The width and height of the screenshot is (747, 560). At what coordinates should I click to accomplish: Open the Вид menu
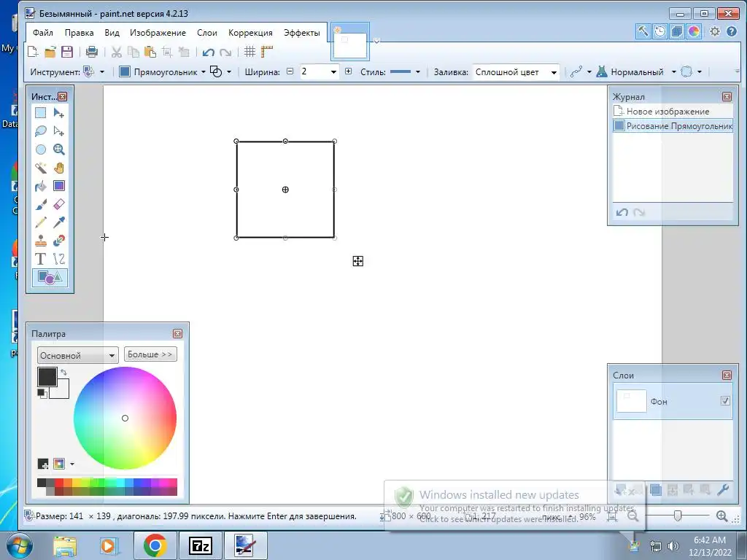pos(112,33)
